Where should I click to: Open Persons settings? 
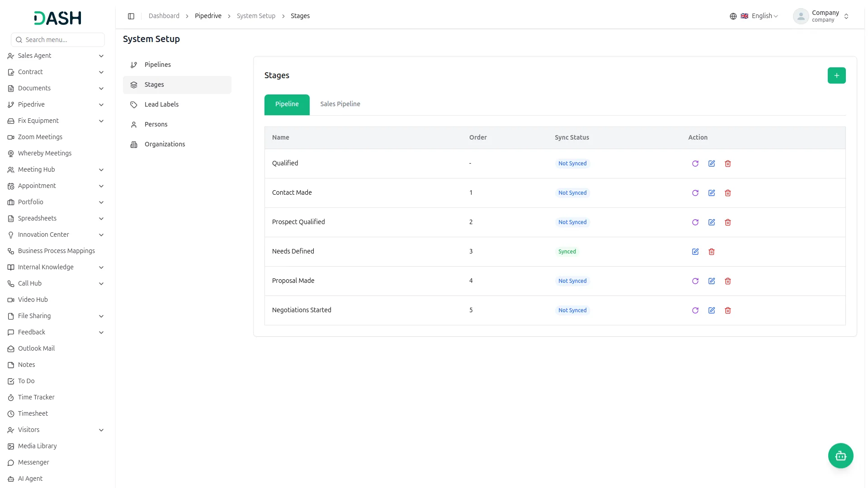[x=177, y=124]
